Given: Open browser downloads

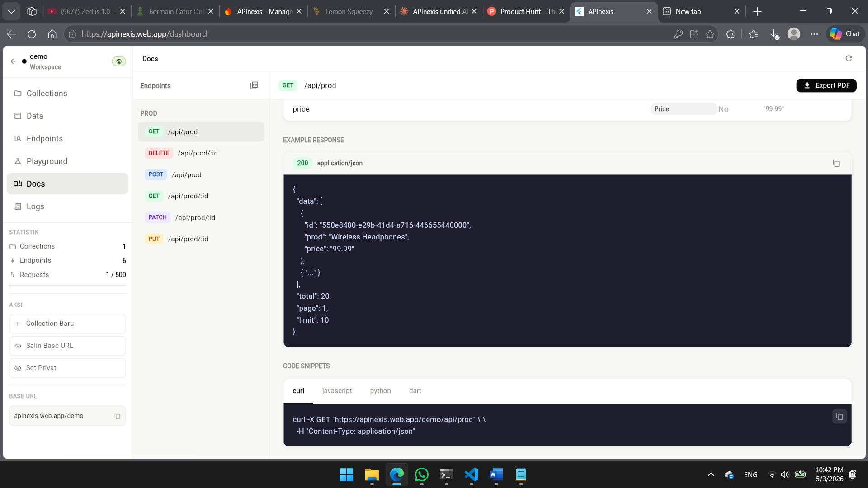Looking at the screenshot, I should pyautogui.click(x=774, y=34).
